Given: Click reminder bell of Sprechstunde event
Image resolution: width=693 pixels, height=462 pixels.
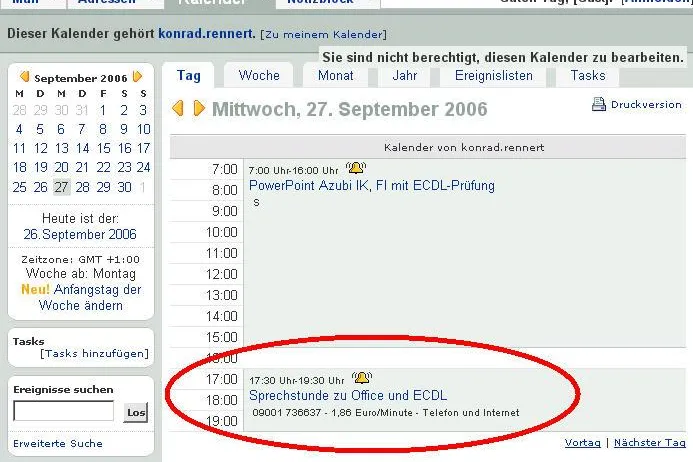Looking at the screenshot, I should [362, 378].
